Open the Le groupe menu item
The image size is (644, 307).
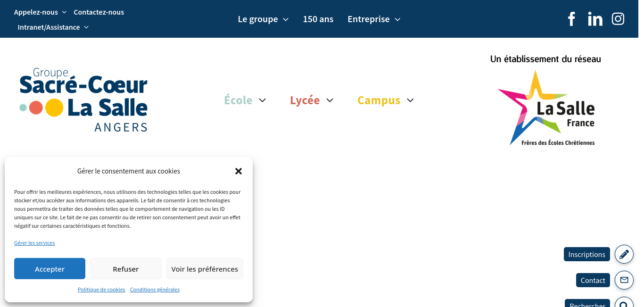point(258,19)
